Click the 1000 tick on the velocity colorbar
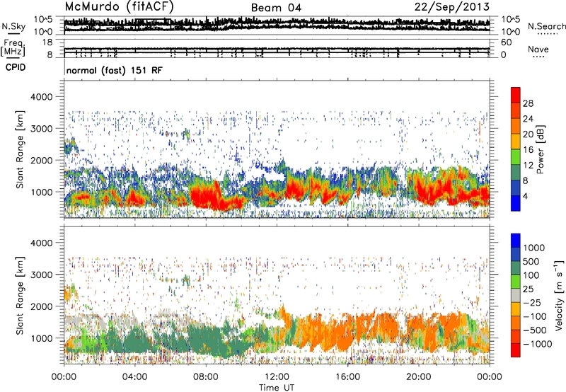The image size is (566, 392). (534, 248)
